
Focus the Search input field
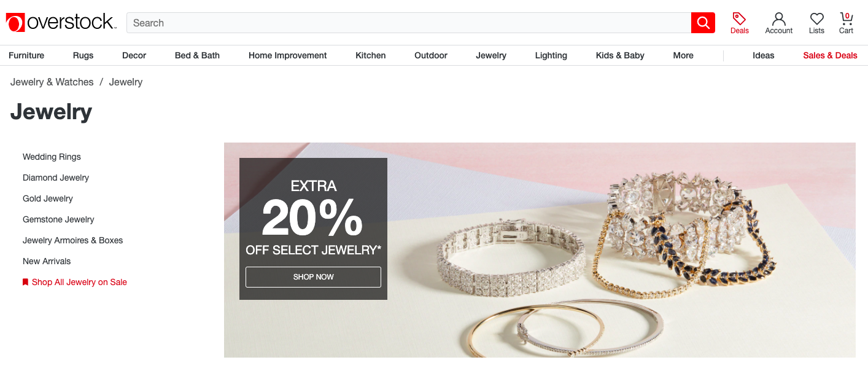click(x=409, y=23)
